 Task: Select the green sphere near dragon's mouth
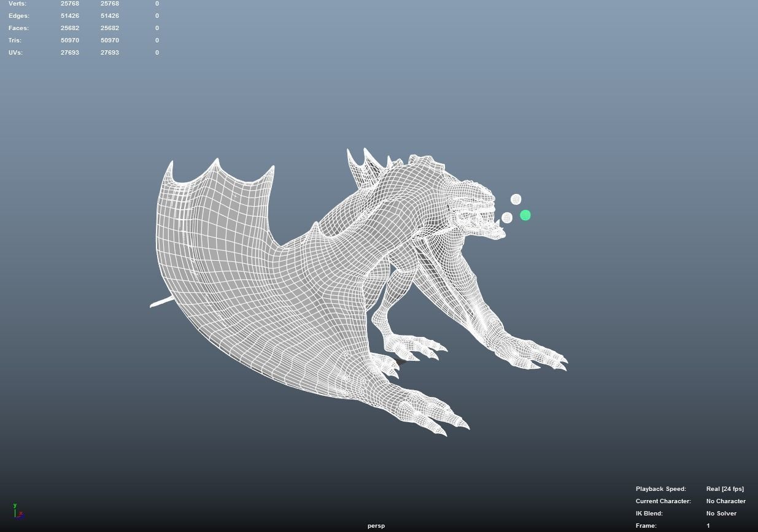[x=525, y=215]
